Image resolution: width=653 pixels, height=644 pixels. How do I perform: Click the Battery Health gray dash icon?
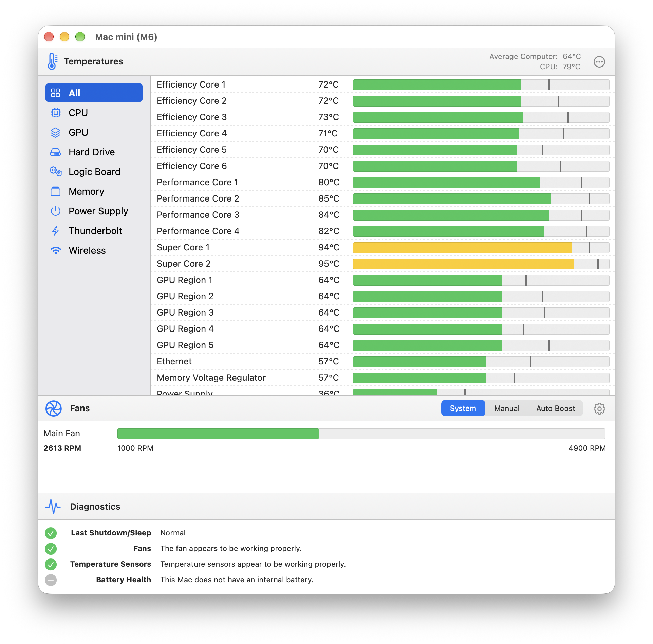[x=51, y=580]
